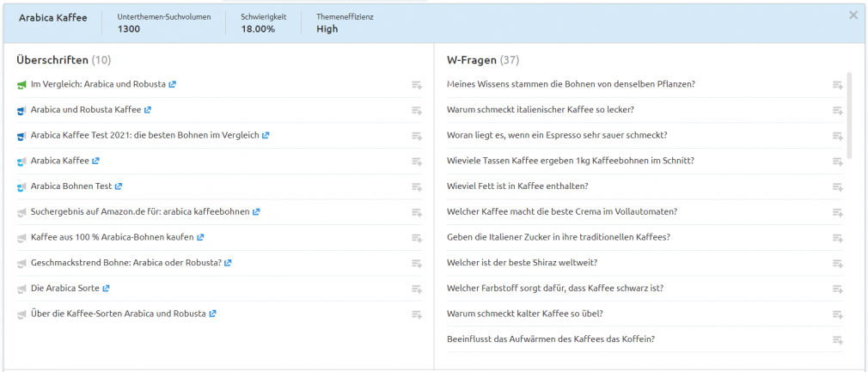Open headline 'Im Vergleich: Arabica und Robusta'

[x=99, y=84]
